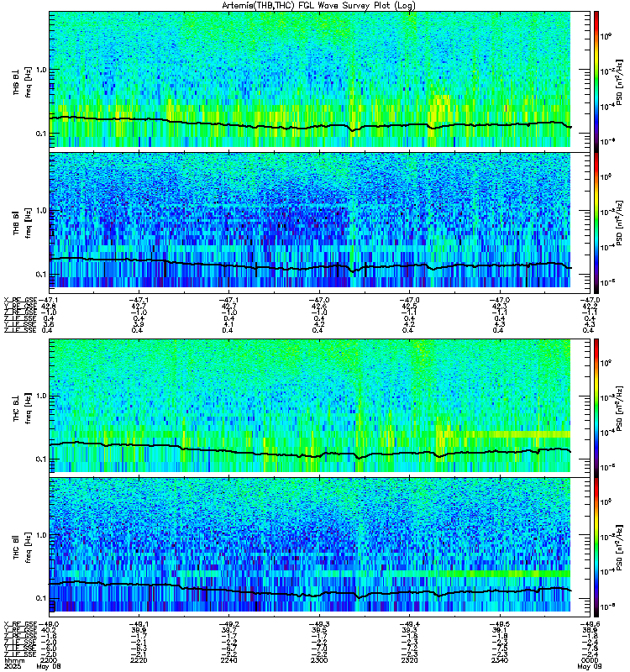Viewport: 630px width, 672px height.
Task: Click the '42.3' Y position value
Action: tap(500, 306)
